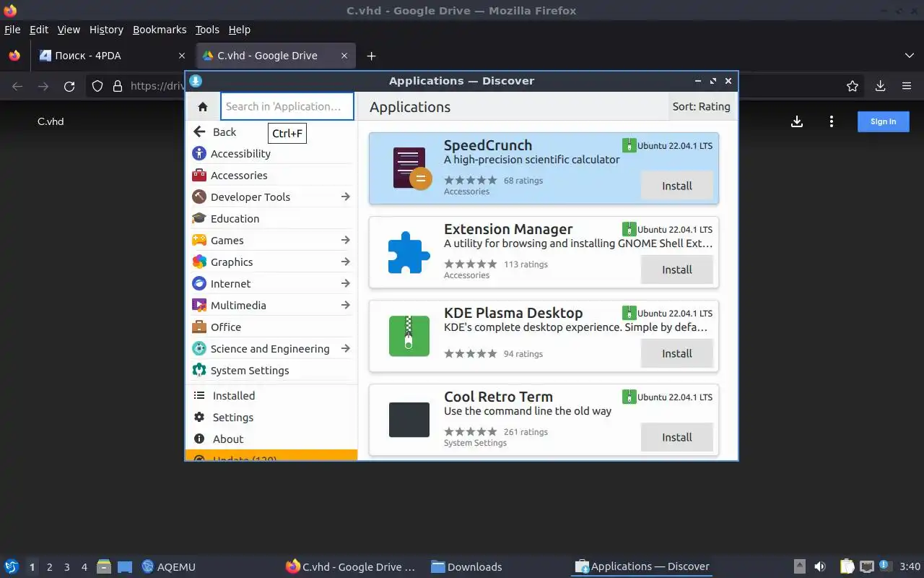The image size is (924, 578).
Task: Install Cool Retro Term
Action: 677,437
